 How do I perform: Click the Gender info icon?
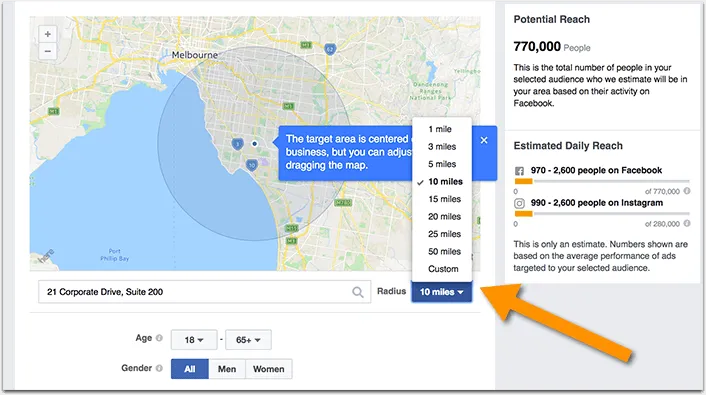pyautogui.click(x=159, y=368)
